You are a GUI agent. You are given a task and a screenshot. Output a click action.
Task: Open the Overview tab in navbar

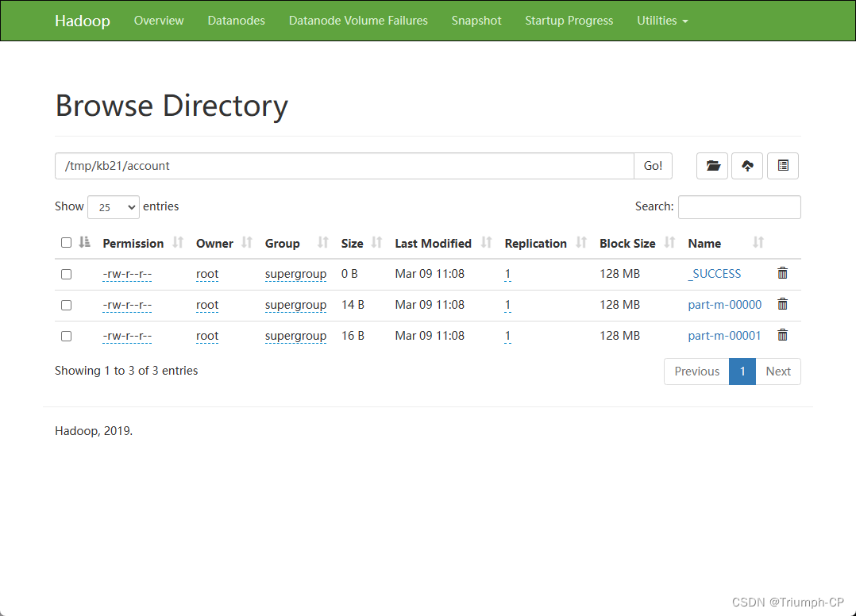[x=159, y=21]
